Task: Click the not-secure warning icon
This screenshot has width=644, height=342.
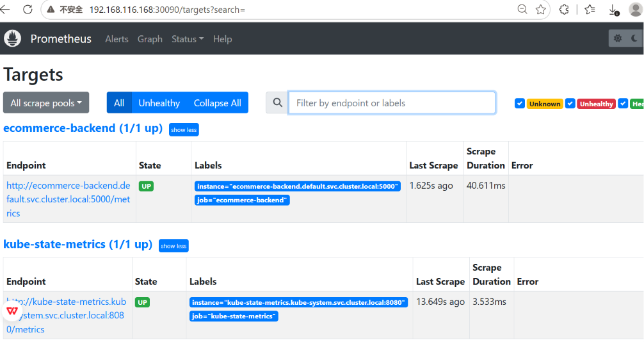Action: [51, 10]
